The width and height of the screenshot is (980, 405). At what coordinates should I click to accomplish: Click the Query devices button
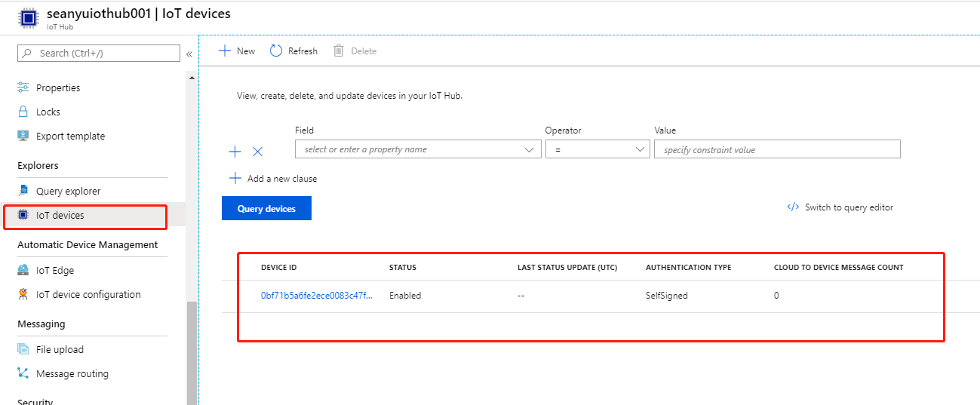click(x=266, y=208)
